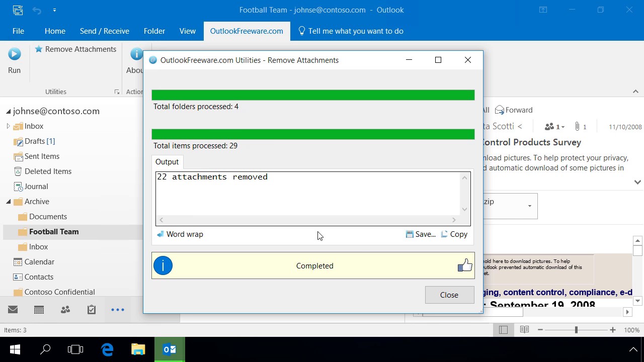Forward the message in the reading pane
The image size is (644, 362).
tap(514, 110)
